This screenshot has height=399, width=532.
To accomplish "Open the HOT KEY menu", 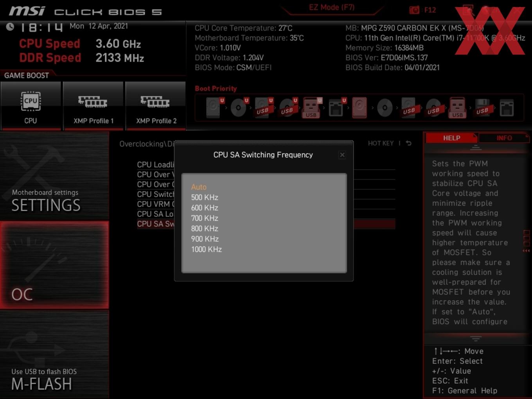I will click(381, 143).
